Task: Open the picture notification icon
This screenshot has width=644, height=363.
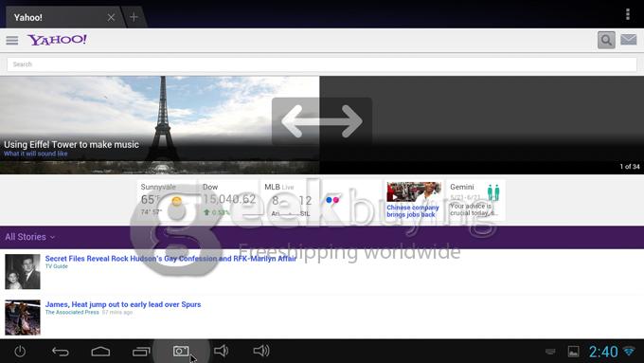Action: (x=573, y=352)
